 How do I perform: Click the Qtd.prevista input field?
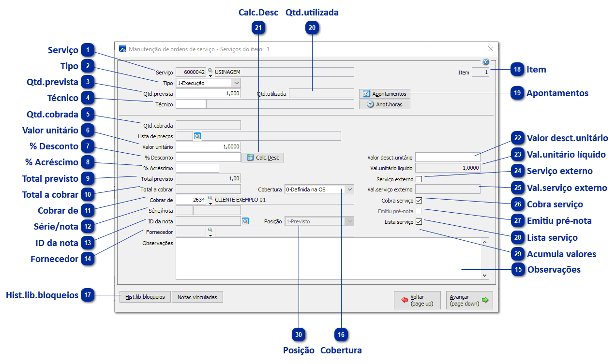point(208,93)
